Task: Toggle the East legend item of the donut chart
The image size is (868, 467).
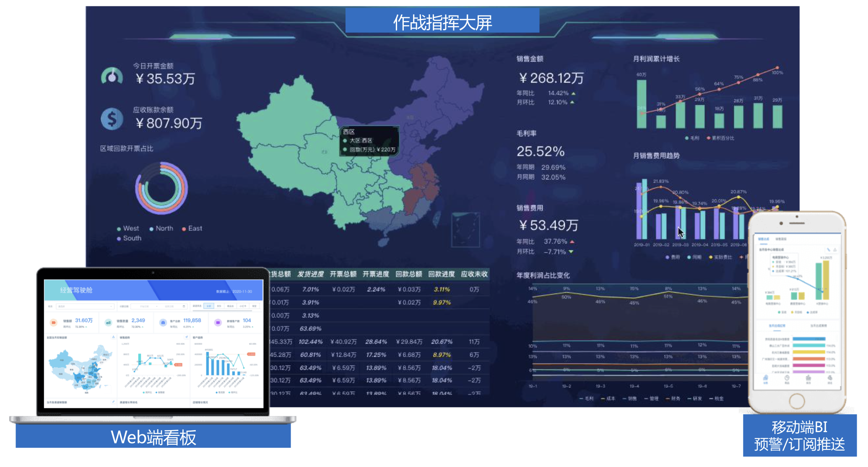Action: point(192,228)
